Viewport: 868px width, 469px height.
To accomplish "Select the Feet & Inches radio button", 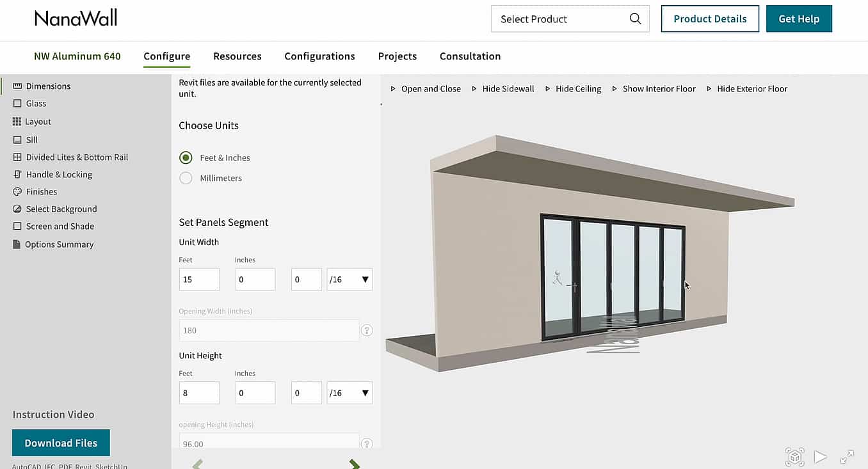I will point(186,157).
